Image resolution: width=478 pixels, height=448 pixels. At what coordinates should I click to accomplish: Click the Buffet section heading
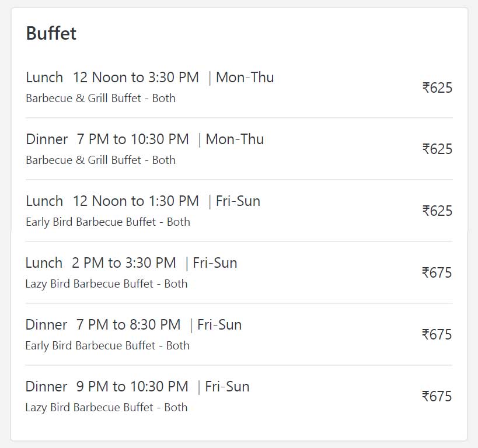click(51, 33)
